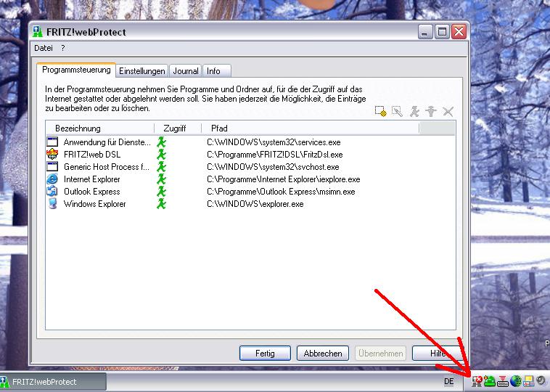Sort by the Bezeichnung column header
Screen dimensions: 550x392
click(x=100, y=128)
